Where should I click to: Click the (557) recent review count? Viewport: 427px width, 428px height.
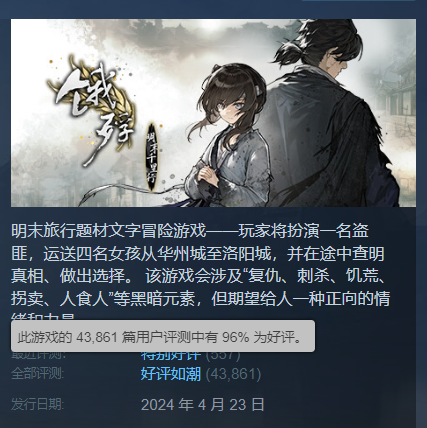coord(223,356)
